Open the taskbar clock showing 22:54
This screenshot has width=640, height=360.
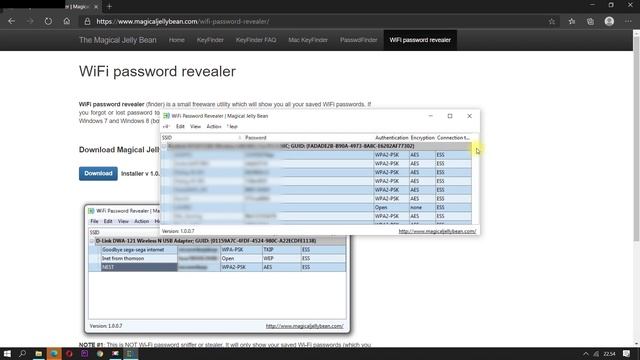(609, 354)
